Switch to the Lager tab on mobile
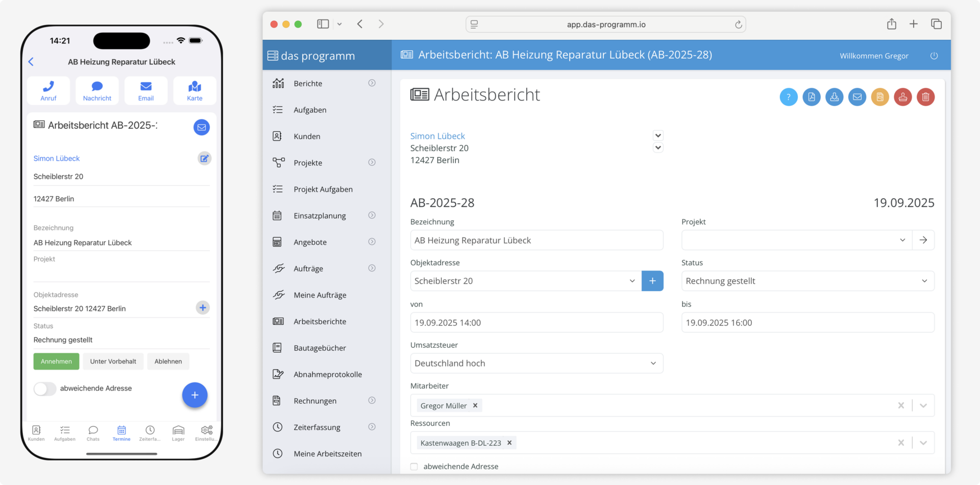The width and height of the screenshot is (980, 485). pos(178,433)
